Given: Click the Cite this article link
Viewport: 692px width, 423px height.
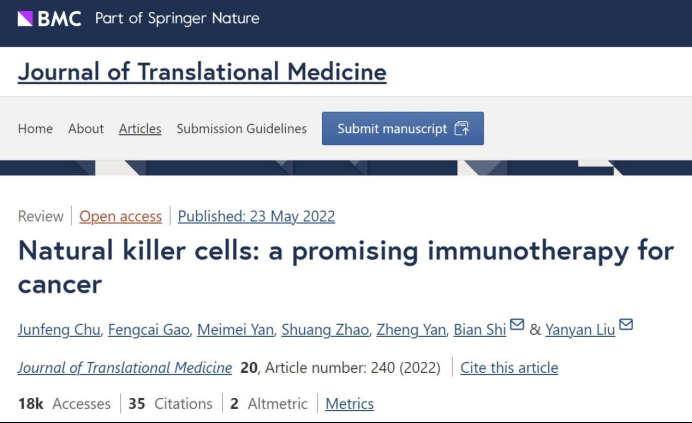Looking at the screenshot, I should [x=509, y=367].
